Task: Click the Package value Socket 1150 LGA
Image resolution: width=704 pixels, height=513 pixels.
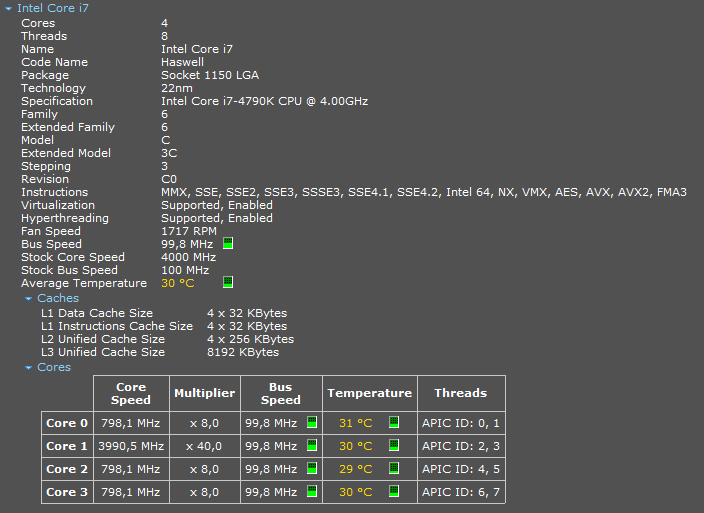Action: point(210,75)
